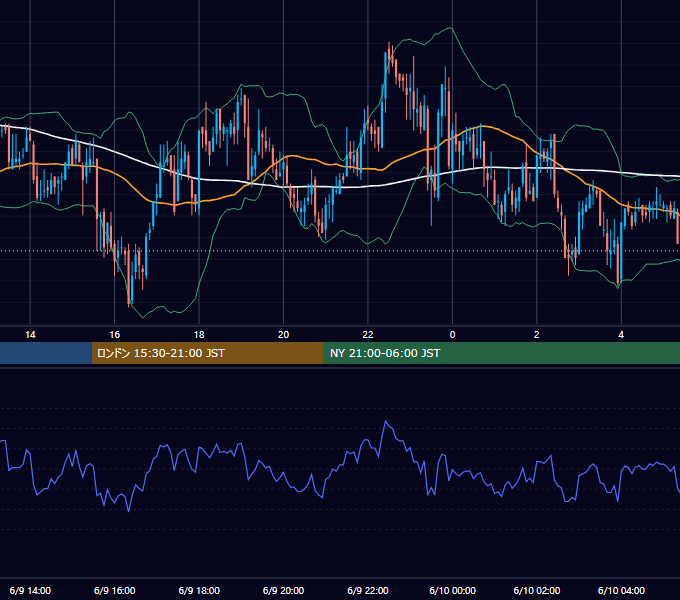Click the 0 hour axis label
The image size is (680, 600).
click(452, 335)
